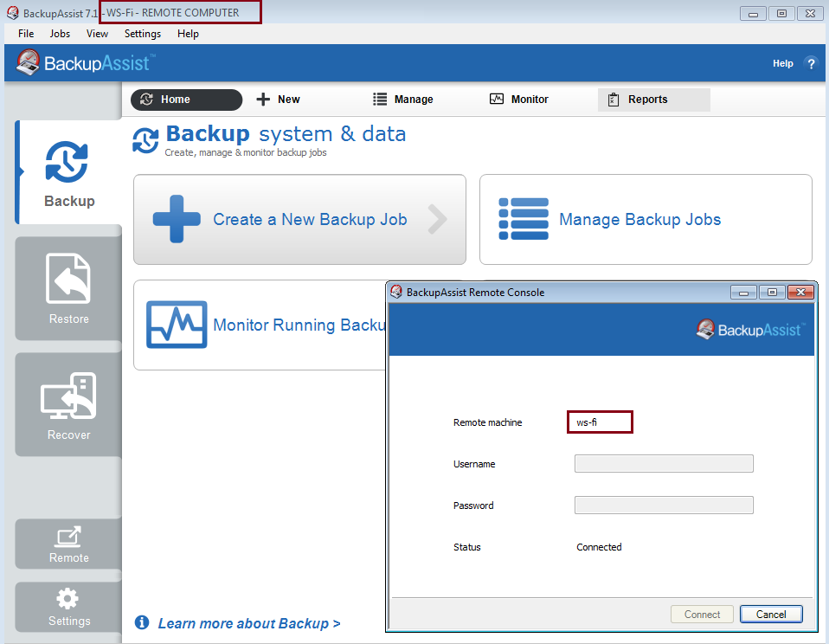This screenshot has height=644, width=829.
Task: Maximize the main BackupAssist window
Action: point(781,13)
